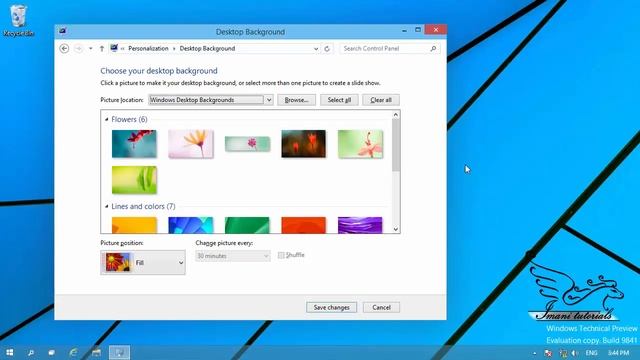Click the wallpaper list scroll down arrow
This screenshot has height=360, width=640.
click(x=396, y=229)
